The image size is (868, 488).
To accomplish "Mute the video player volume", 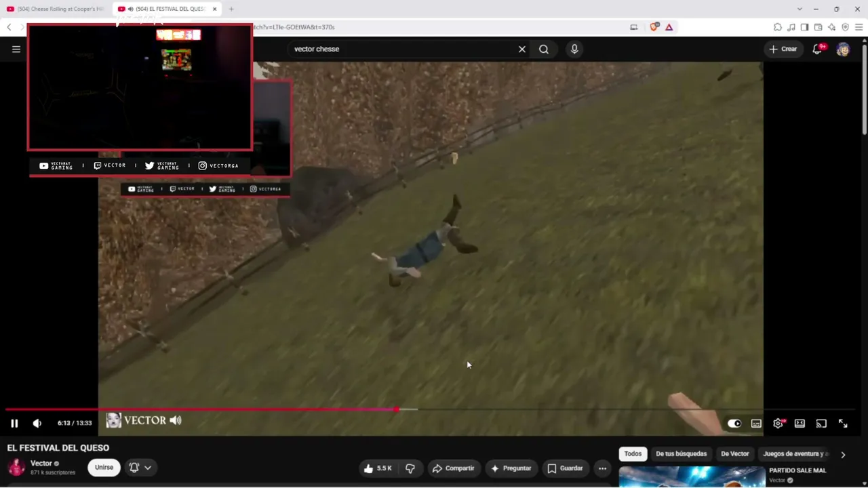I will pos(37,423).
